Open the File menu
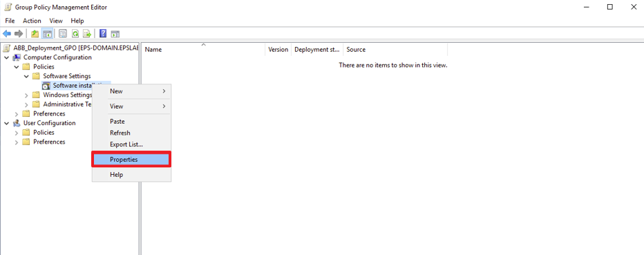 click(10, 21)
